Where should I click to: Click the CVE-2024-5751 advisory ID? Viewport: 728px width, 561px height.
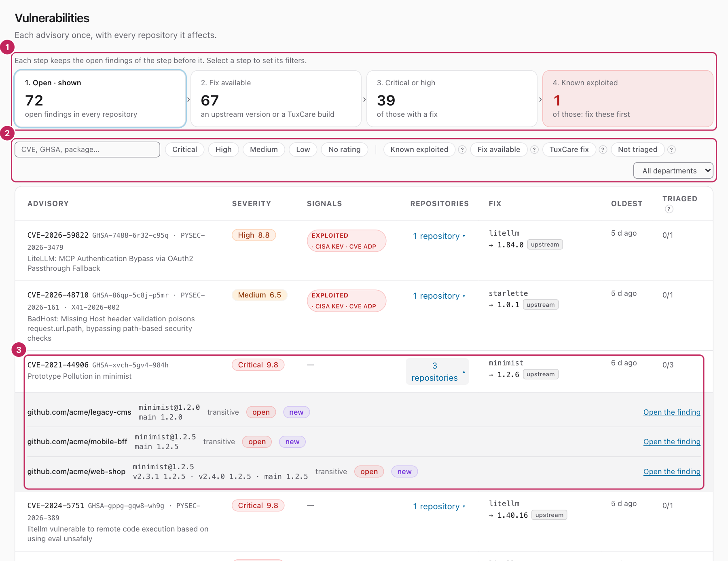pos(56,506)
